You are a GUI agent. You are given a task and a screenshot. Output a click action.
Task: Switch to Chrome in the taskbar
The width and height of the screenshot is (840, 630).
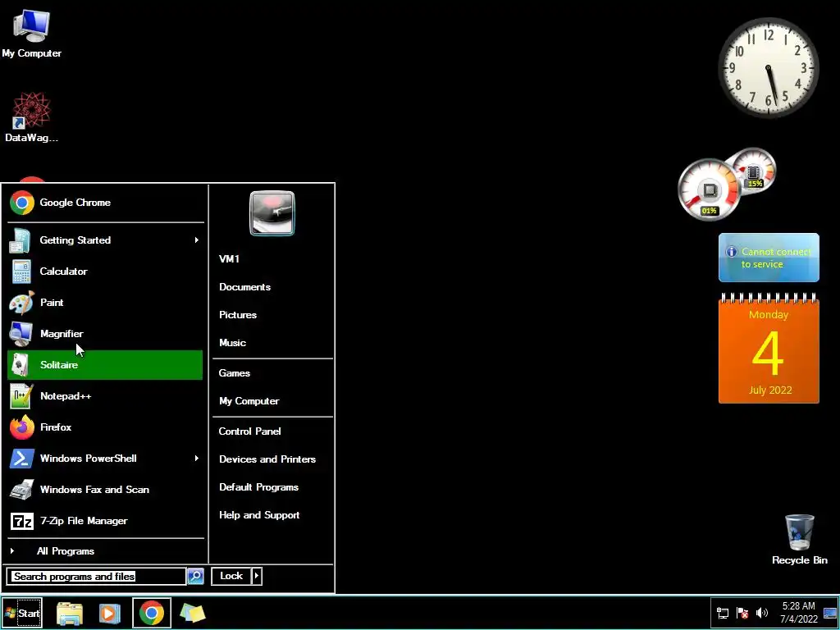[x=152, y=613]
